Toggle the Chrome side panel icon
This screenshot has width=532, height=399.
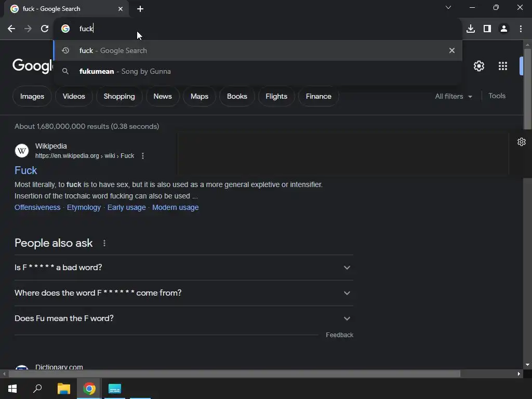click(487, 29)
